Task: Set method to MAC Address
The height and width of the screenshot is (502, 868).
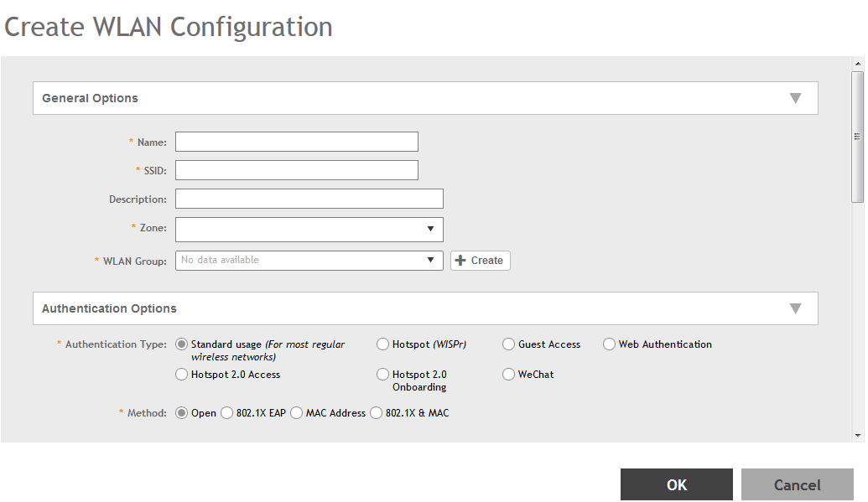Action: 296,413
